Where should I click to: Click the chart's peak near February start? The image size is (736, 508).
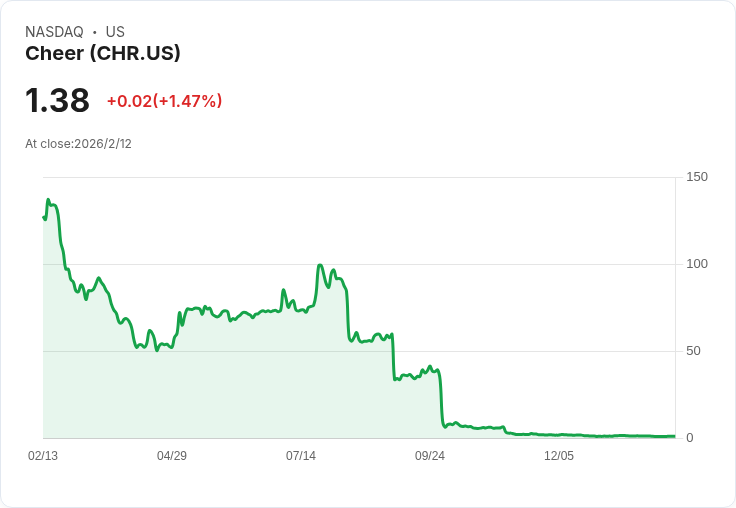pyautogui.click(x=48, y=200)
